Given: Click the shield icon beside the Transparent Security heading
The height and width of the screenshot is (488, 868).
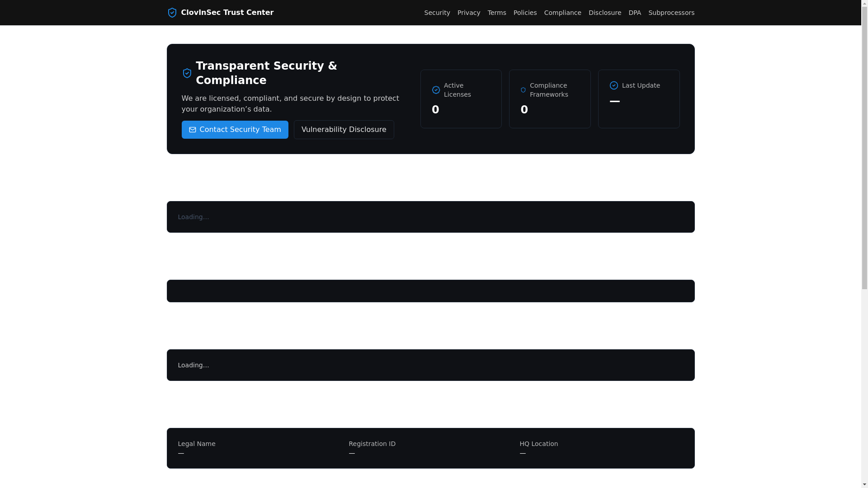Looking at the screenshot, I should click(x=187, y=73).
